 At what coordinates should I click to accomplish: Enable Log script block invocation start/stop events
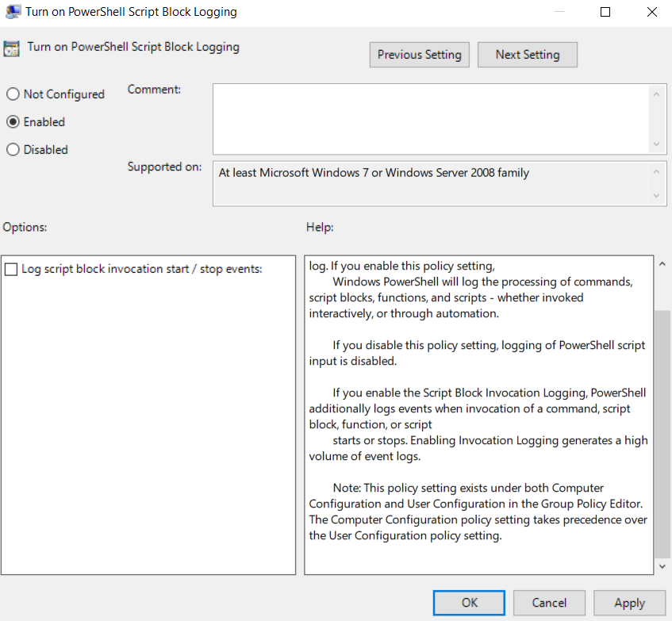click(x=11, y=270)
